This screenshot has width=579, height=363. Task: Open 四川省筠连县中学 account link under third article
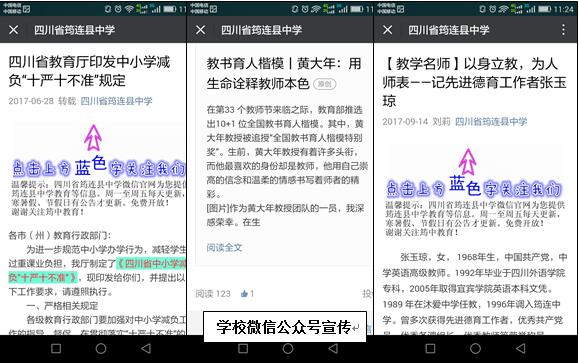coord(491,121)
